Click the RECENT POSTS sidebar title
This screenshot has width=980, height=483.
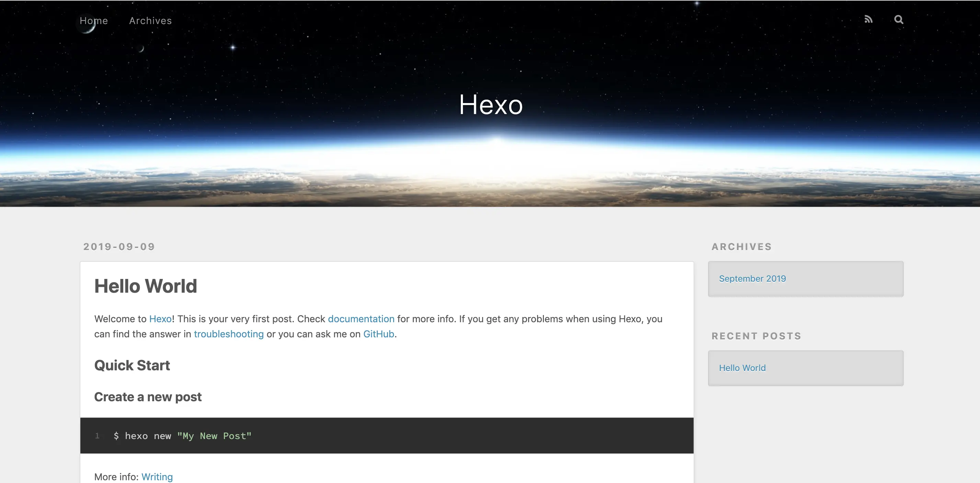756,336
